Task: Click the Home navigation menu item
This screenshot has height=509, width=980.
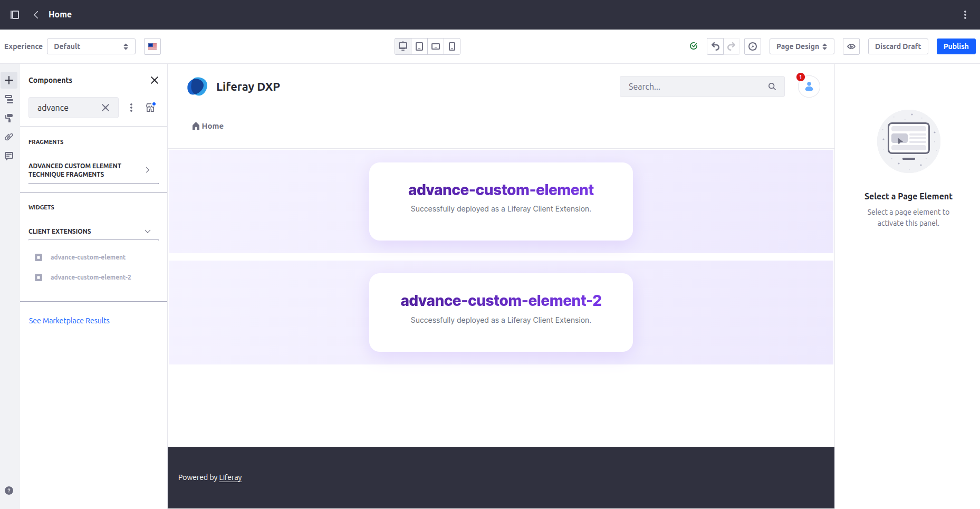Action: (208, 126)
